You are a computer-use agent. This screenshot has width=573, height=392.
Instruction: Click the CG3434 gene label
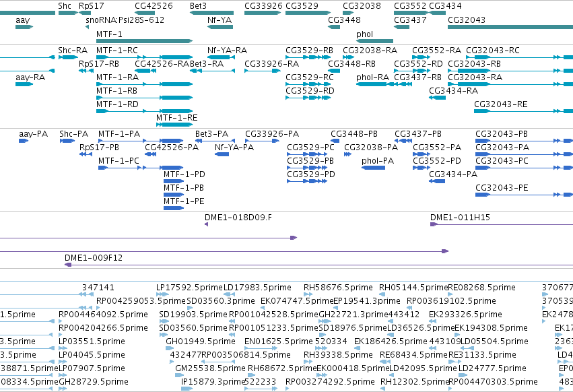click(445, 6)
